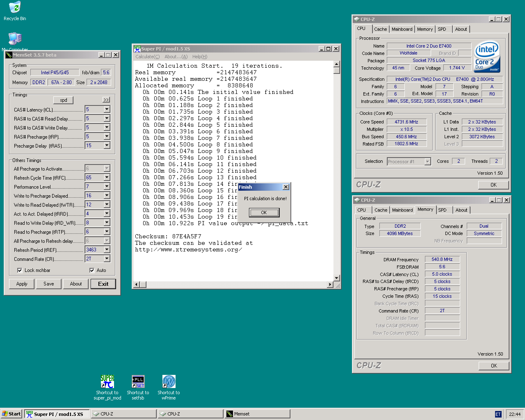This screenshot has height=420, width=525.
Task: Expand the RAS# Precharge (tRP) dropdown
Action: point(107,137)
